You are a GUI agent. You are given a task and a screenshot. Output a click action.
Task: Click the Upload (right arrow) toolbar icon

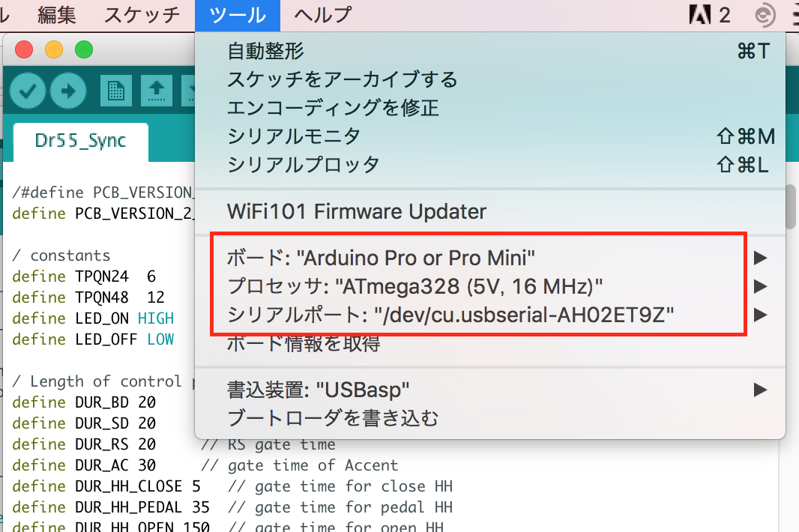(x=67, y=91)
